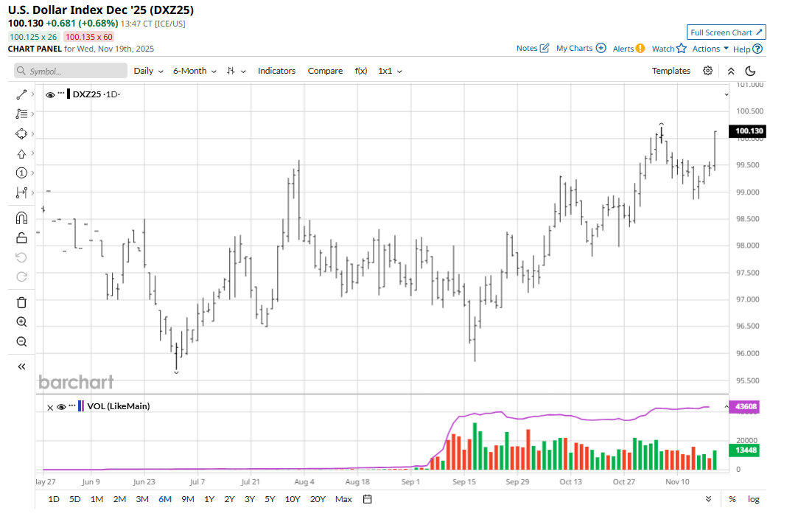Select the 5Y time range
The width and height of the screenshot is (812, 522).
[x=270, y=499]
